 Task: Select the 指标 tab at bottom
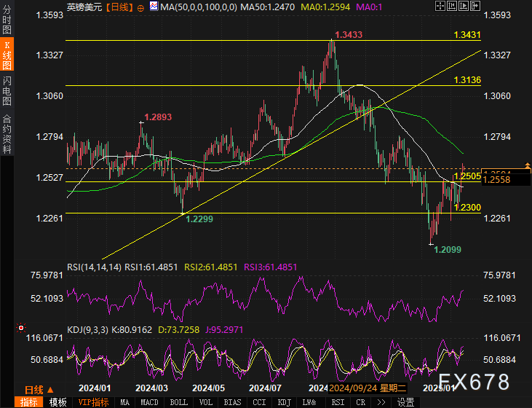pyautogui.click(x=29, y=402)
